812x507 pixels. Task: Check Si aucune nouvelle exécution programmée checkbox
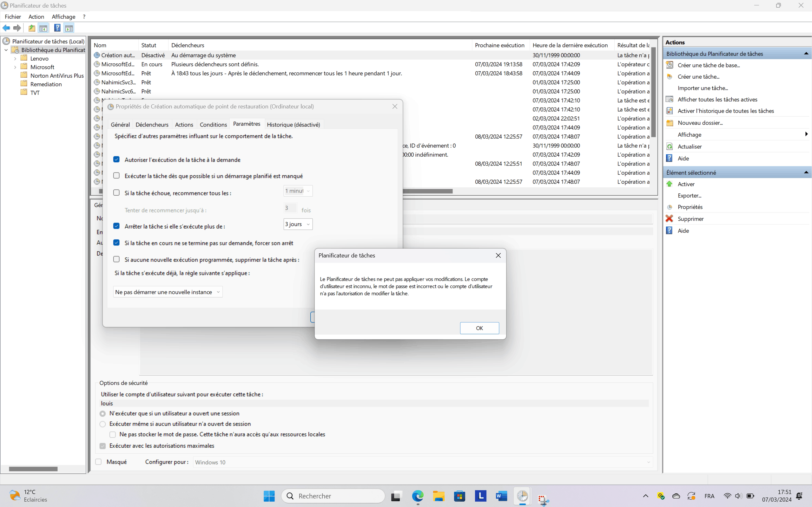coord(116,259)
